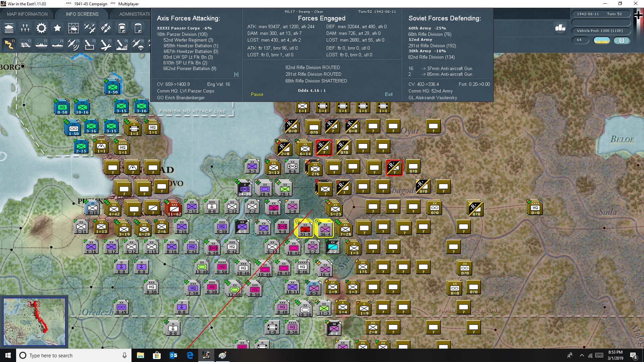Select the green 20-1 unit counter

pyautogui.click(x=285, y=188)
